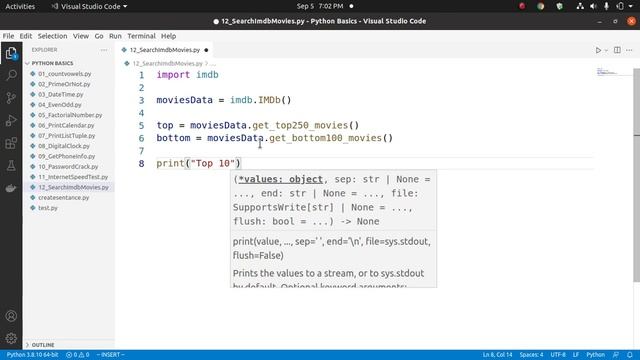This screenshot has height=360, width=640.
Task: Open the Manage gear icon
Action: (11, 338)
